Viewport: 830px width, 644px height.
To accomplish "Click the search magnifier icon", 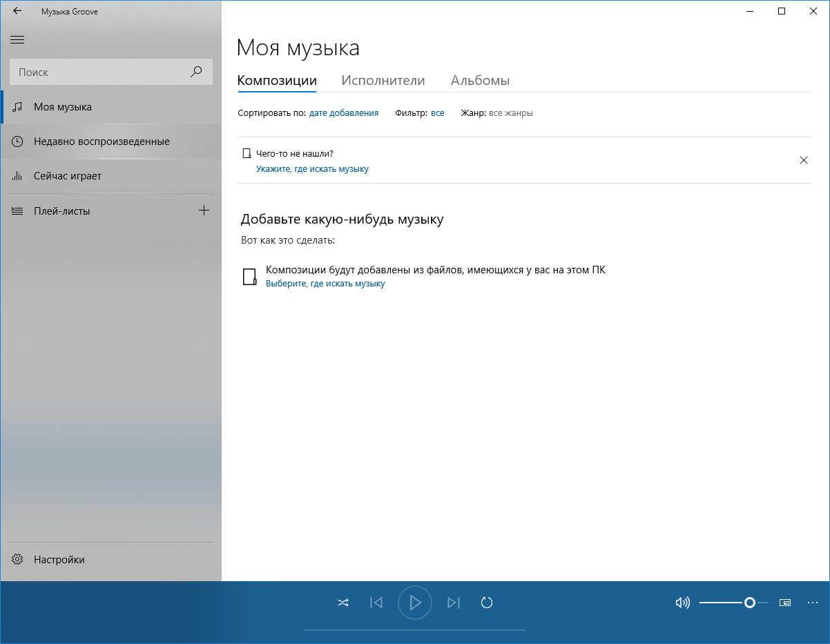I will [196, 72].
